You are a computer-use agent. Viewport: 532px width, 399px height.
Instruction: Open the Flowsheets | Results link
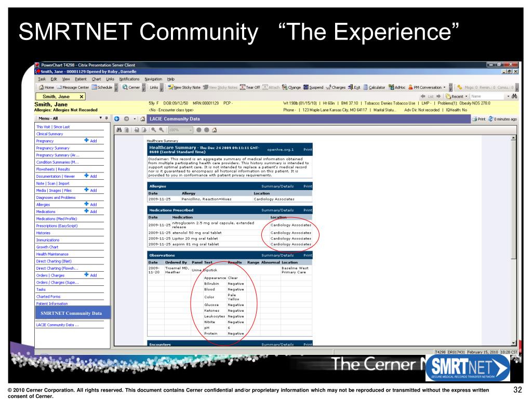[x=53, y=169]
